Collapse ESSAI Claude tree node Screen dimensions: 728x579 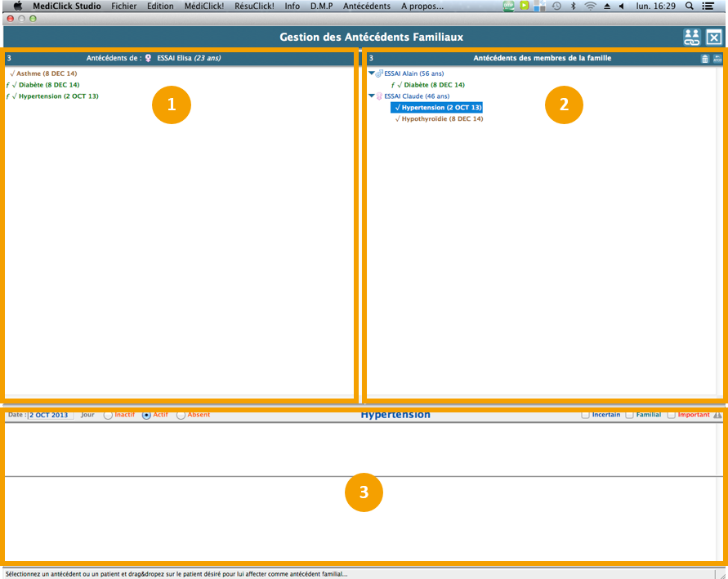click(x=372, y=96)
